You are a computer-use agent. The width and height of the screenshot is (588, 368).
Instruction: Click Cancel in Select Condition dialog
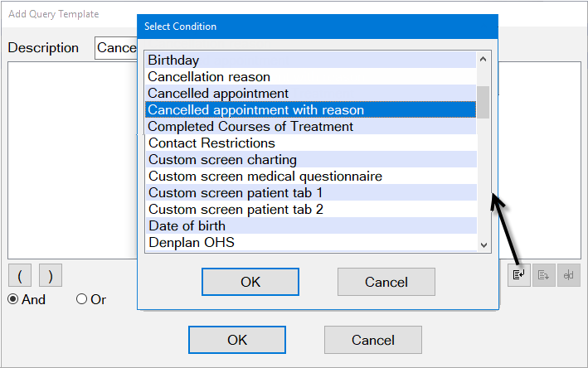pos(386,282)
